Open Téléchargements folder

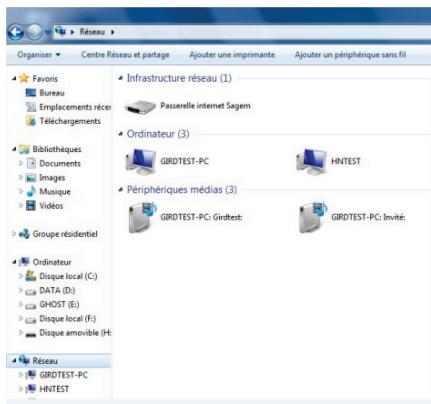(70, 121)
